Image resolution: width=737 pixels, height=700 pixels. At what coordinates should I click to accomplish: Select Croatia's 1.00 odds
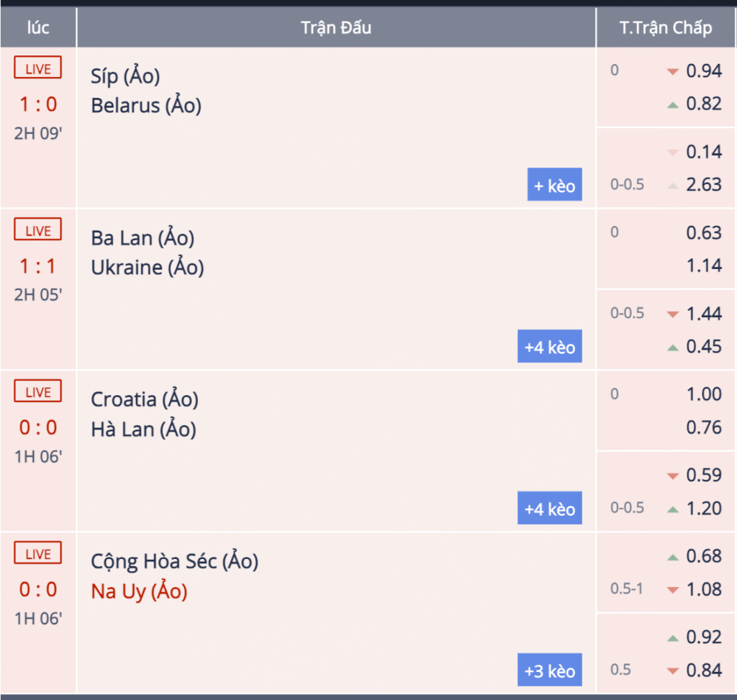pyautogui.click(x=703, y=394)
